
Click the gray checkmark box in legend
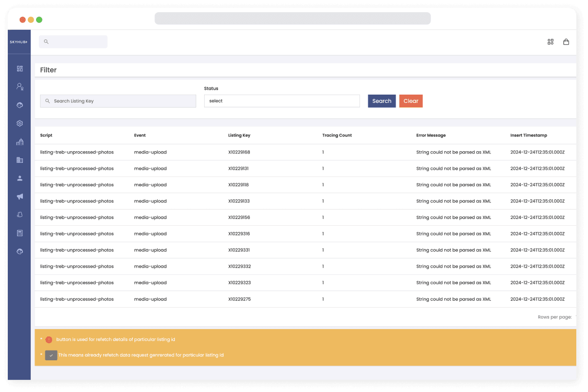(51, 355)
